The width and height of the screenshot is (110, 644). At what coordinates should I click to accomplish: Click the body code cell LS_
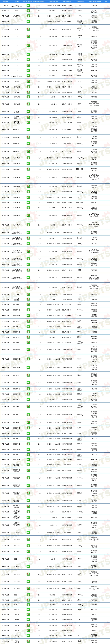tap(80, 294)
